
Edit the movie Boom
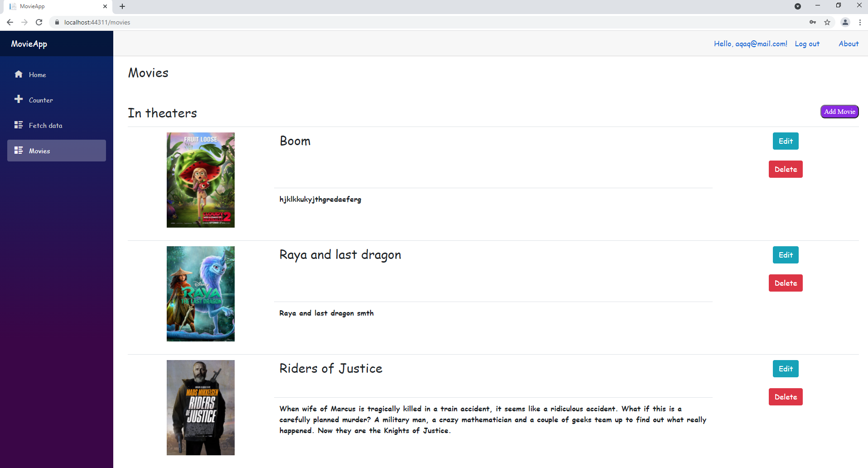pos(785,141)
